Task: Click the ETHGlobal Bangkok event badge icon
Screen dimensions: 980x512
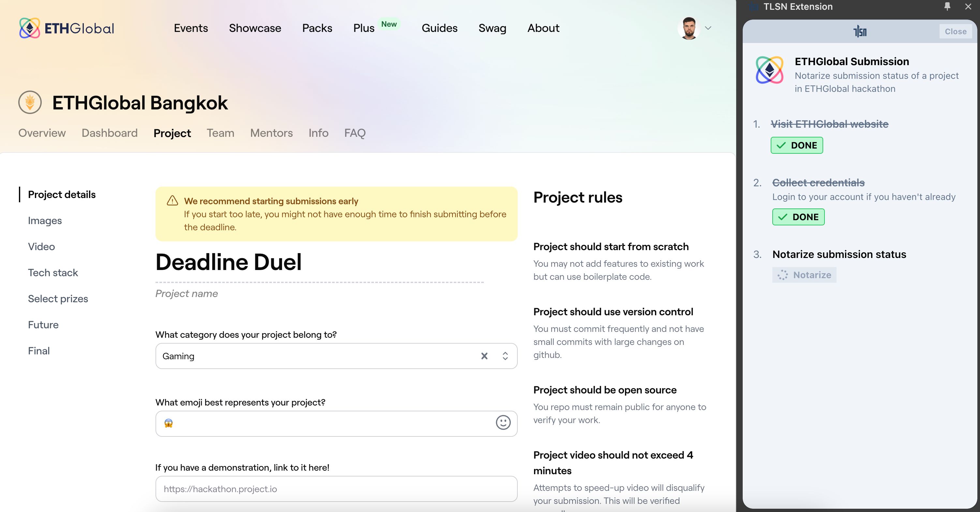Action: point(30,102)
